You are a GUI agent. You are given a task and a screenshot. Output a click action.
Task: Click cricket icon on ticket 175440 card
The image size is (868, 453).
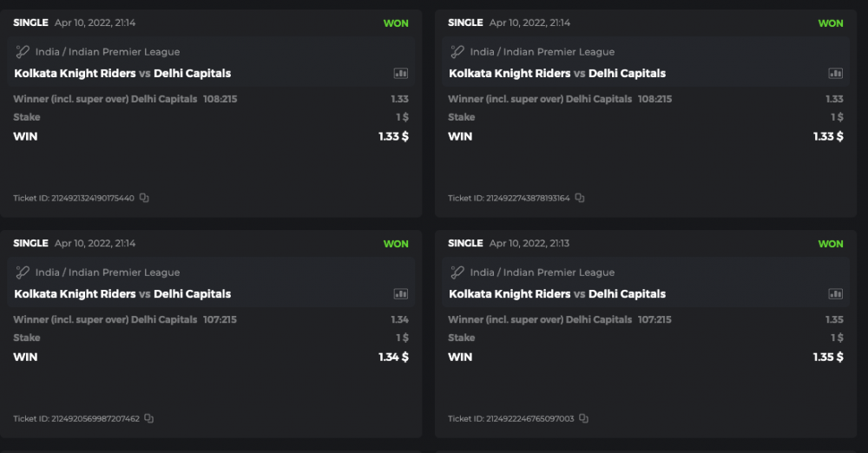tap(23, 52)
